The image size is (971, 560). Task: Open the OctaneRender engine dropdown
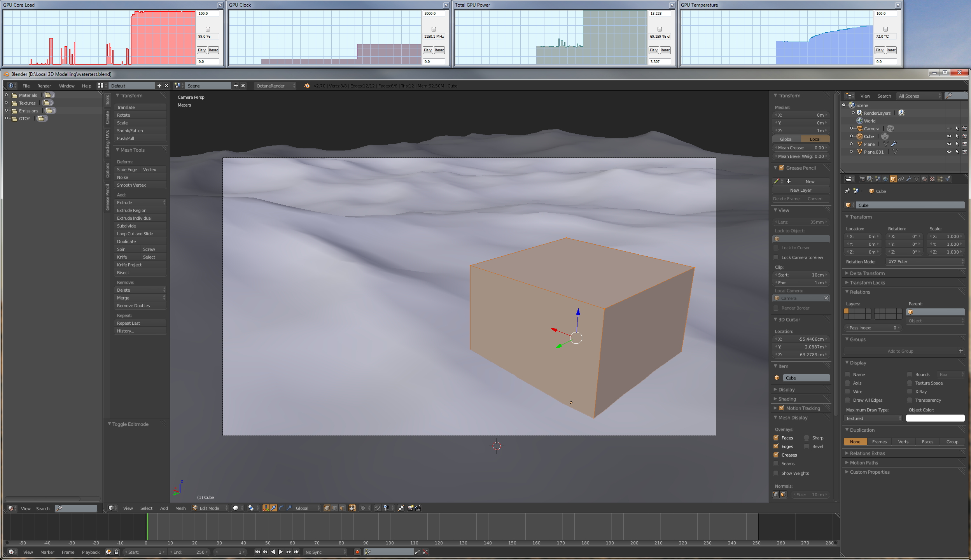[275, 86]
